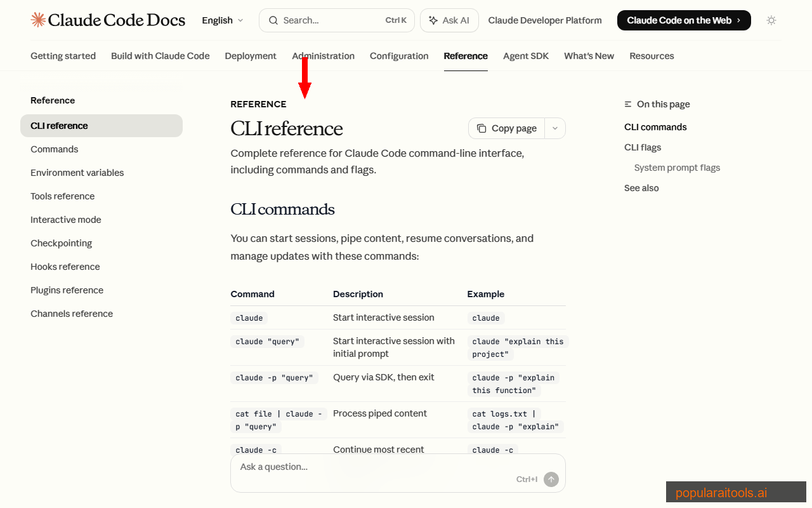Open search using the magnifier icon
Viewport: 812px width, 508px height.
tap(273, 20)
